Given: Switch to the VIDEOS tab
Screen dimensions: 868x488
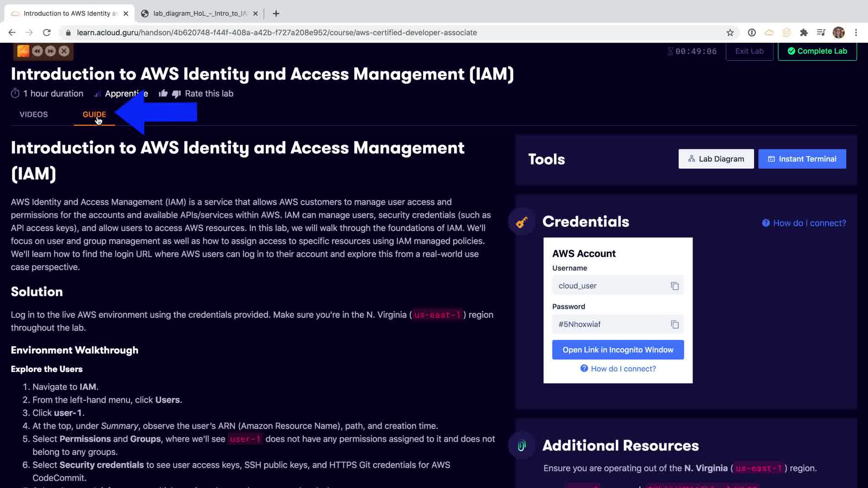Looking at the screenshot, I should click(33, 114).
